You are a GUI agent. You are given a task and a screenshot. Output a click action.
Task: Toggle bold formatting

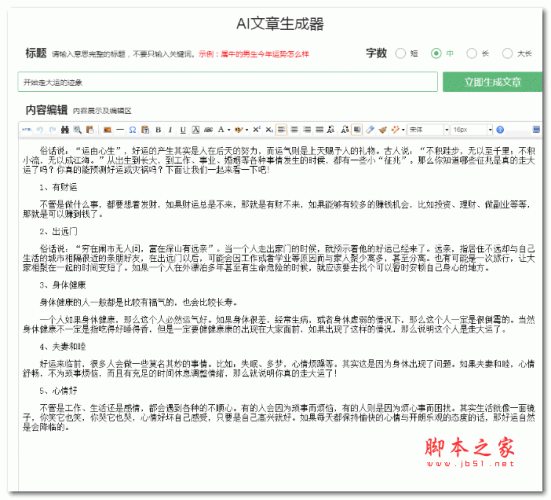158,130
